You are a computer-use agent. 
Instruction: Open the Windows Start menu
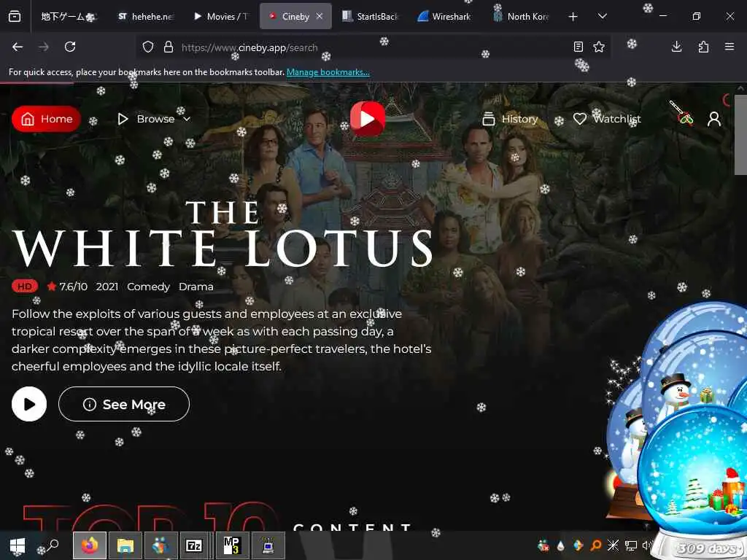coord(18,545)
